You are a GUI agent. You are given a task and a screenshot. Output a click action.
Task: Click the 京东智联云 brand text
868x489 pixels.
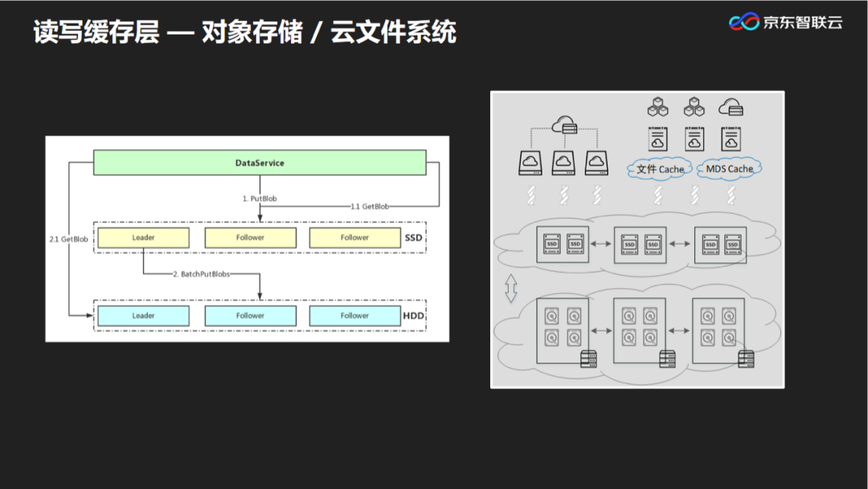803,23
